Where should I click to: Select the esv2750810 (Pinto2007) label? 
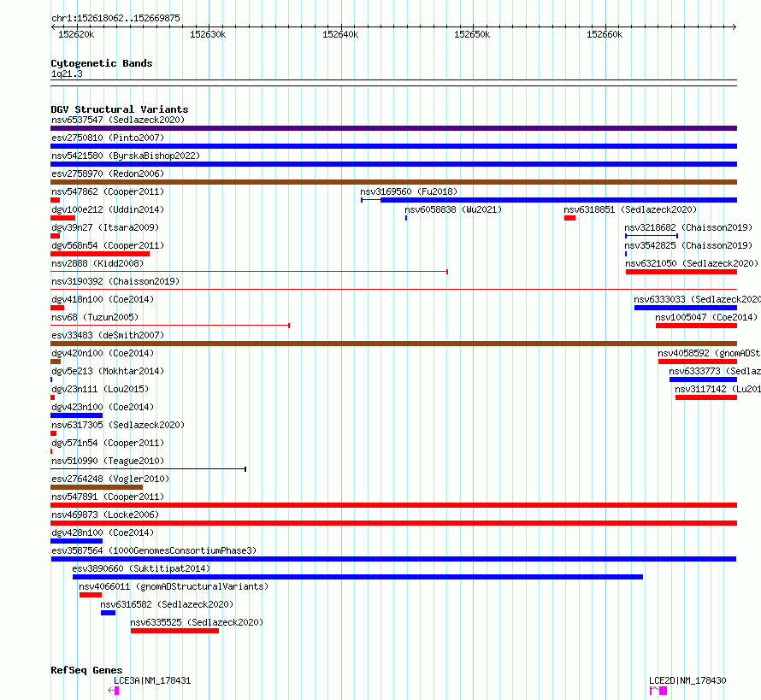[108, 138]
